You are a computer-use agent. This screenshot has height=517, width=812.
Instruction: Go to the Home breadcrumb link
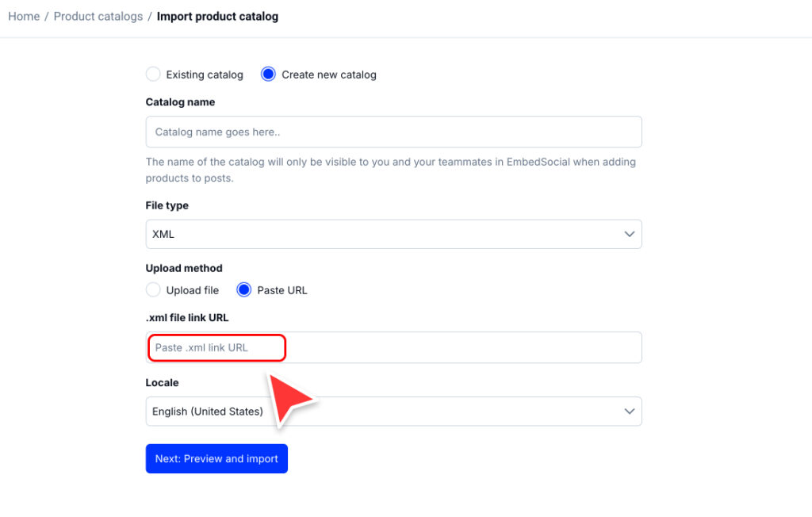[x=24, y=16]
